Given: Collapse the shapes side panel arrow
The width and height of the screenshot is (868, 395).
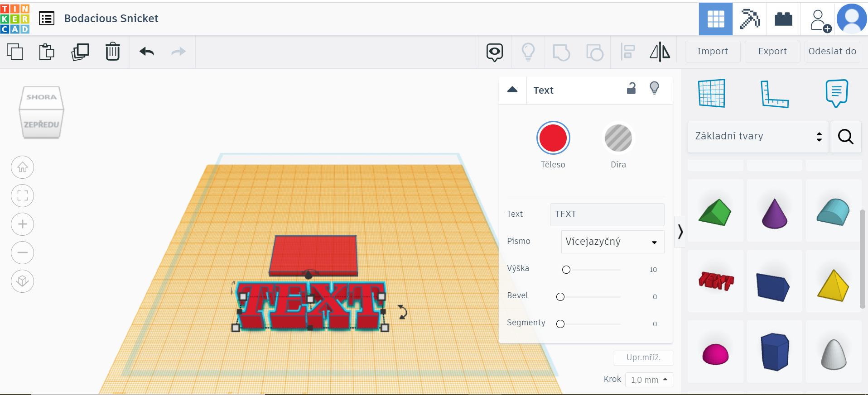Looking at the screenshot, I should coord(680,232).
